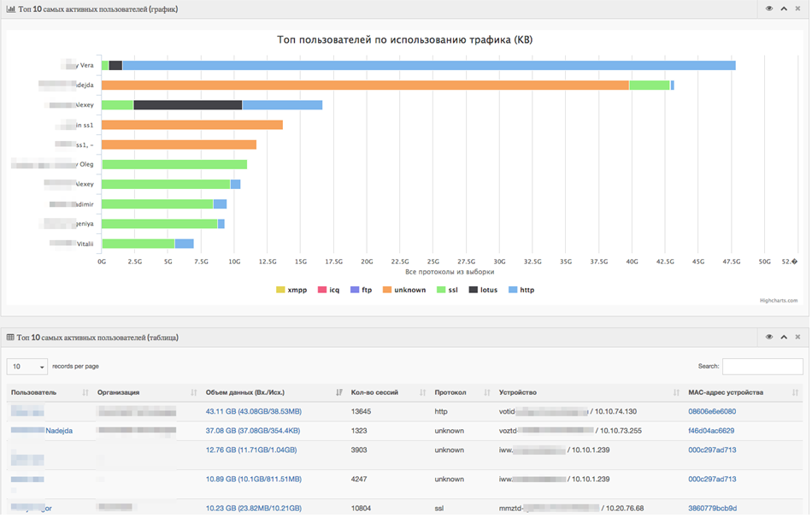Collapse the top users table panel

(x=784, y=338)
